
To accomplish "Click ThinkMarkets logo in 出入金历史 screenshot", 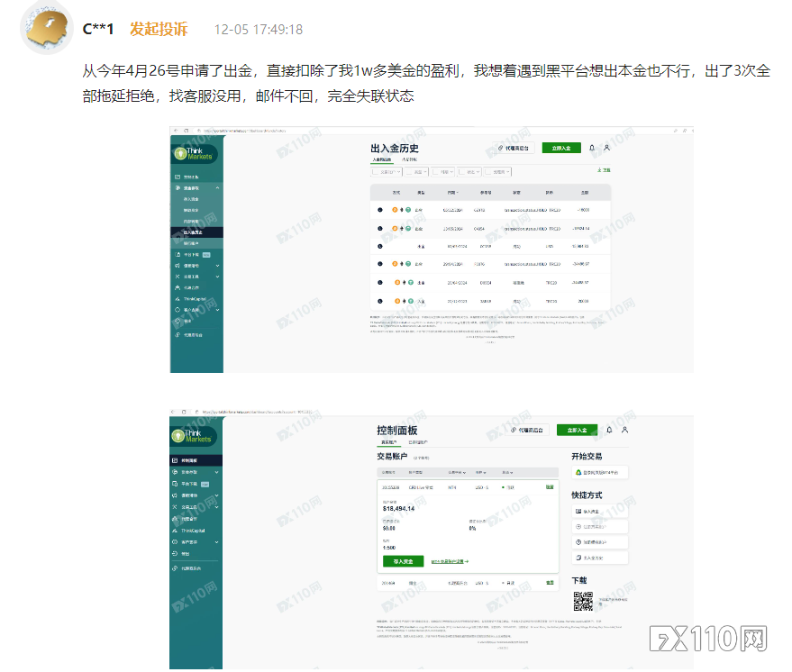I will point(195,153).
